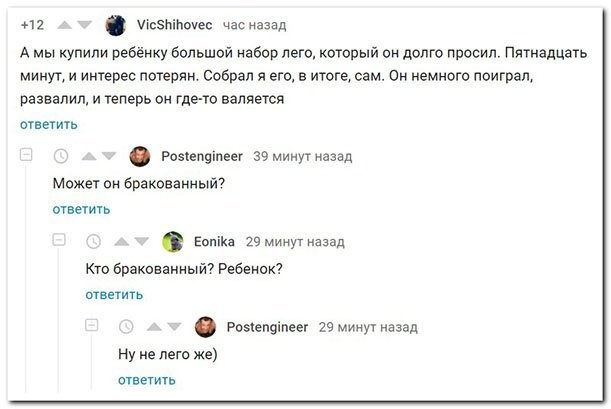Downvote Postengineer's "Может он бракованный?" comment
The width and height of the screenshot is (611, 409).
pyautogui.click(x=109, y=157)
